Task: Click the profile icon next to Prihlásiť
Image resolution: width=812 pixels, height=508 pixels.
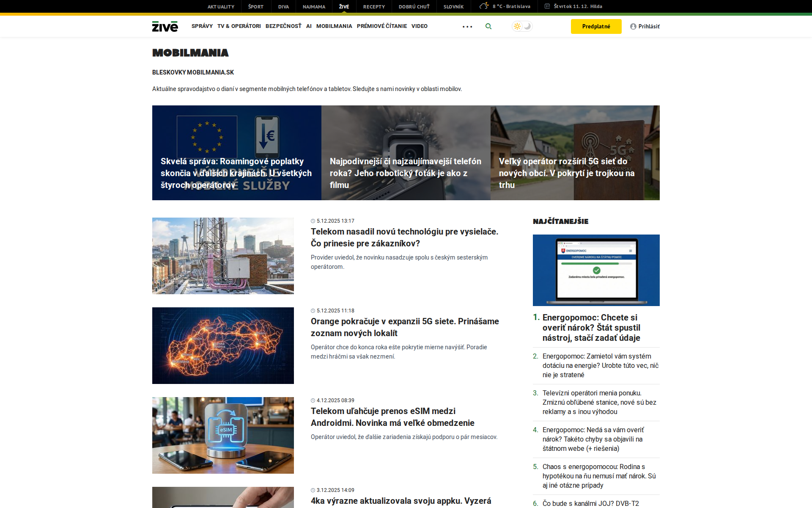Action: pos(632,26)
